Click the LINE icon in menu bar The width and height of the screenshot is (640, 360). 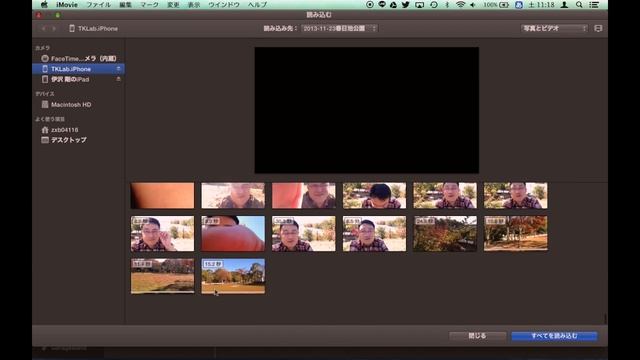tap(382, 5)
